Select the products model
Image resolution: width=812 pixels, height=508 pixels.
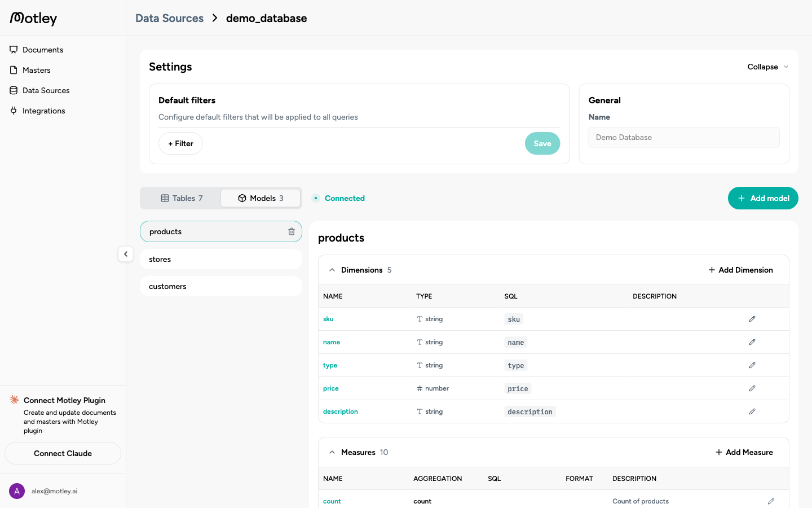point(221,231)
